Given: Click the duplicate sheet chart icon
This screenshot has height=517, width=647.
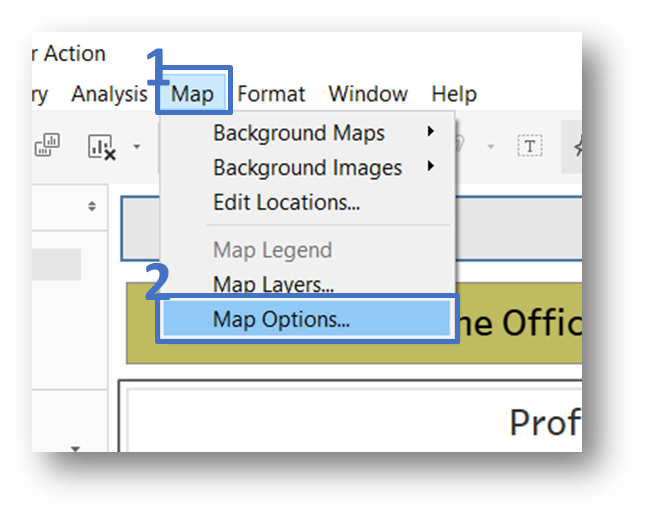Looking at the screenshot, I should [x=47, y=145].
